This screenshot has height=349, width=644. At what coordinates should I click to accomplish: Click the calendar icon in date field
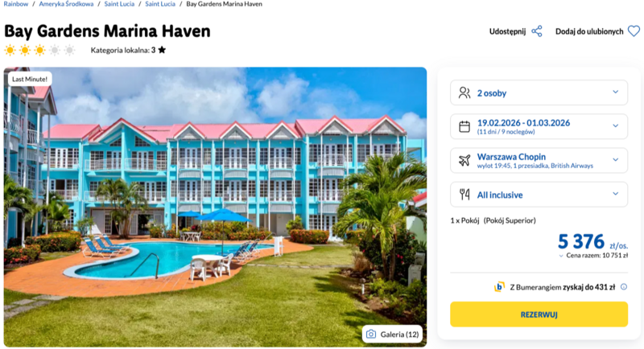[464, 126]
